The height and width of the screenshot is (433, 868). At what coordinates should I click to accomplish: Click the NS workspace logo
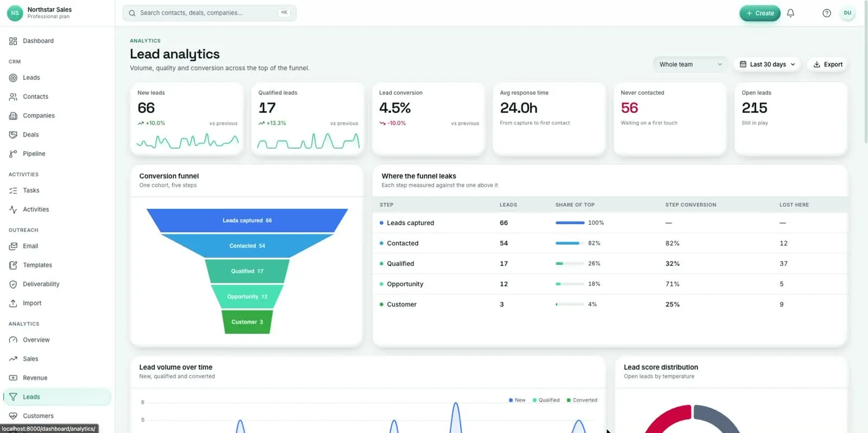click(15, 13)
